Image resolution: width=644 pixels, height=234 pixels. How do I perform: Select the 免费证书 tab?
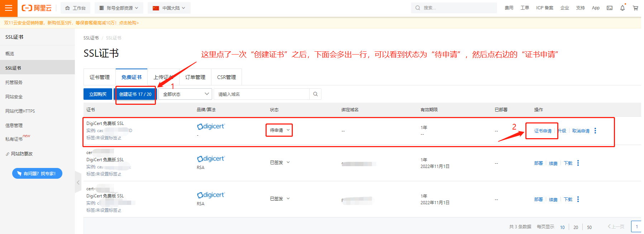coord(132,77)
